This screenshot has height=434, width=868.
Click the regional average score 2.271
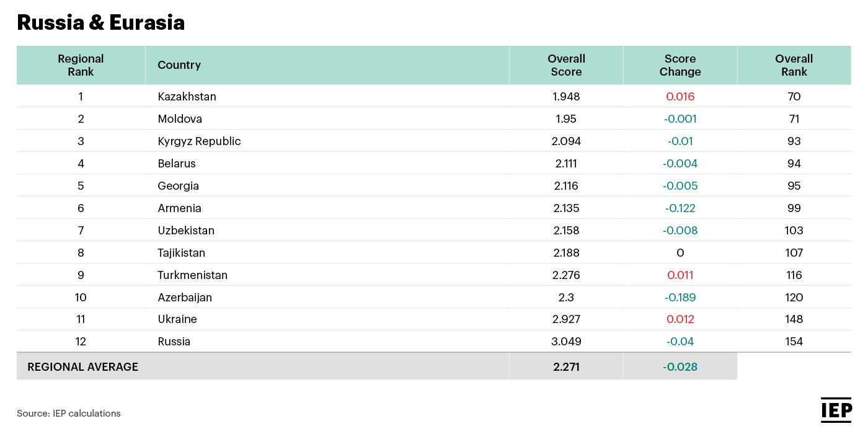pos(566,367)
